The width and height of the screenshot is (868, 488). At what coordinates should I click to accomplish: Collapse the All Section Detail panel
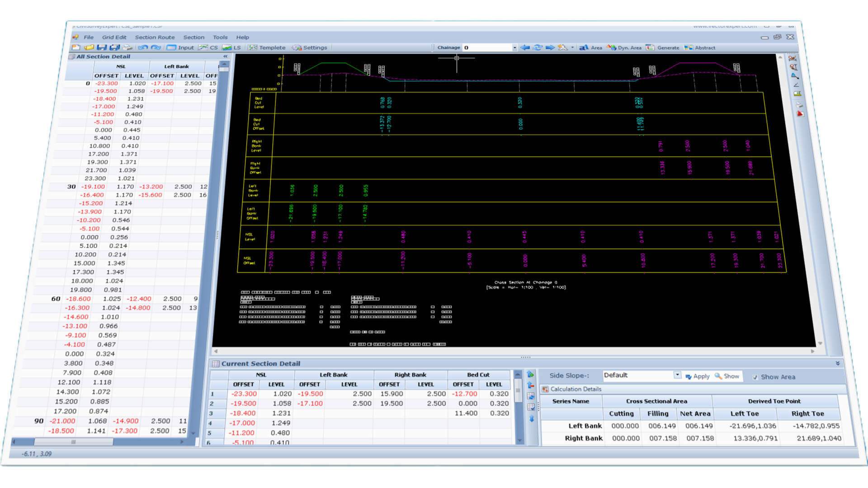(x=225, y=56)
